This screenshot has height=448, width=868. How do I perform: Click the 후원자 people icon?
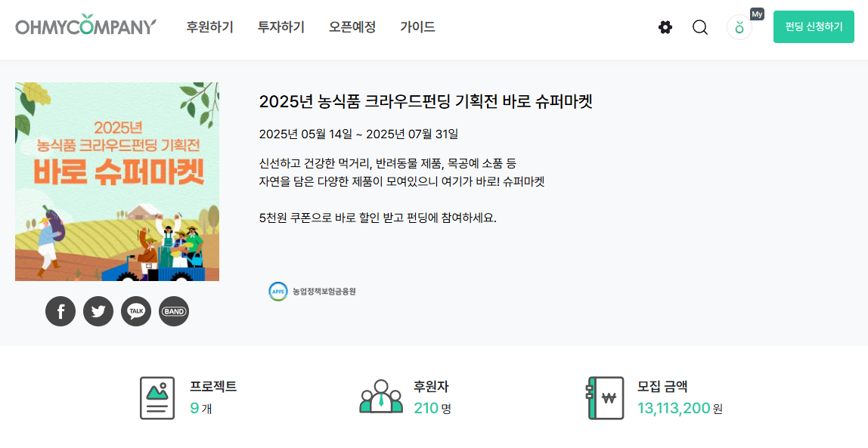coord(381,397)
